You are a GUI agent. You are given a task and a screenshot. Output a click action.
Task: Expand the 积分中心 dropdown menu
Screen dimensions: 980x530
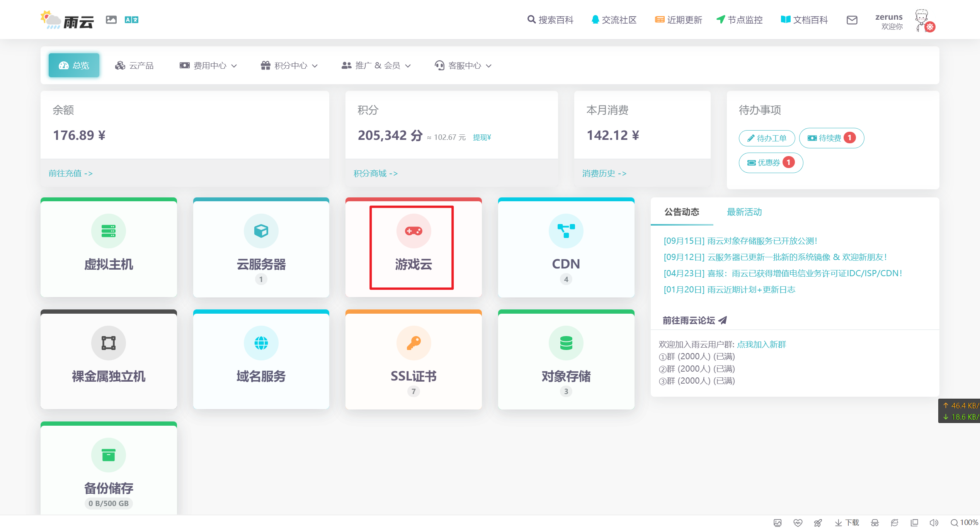pyautogui.click(x=289, y=65)
